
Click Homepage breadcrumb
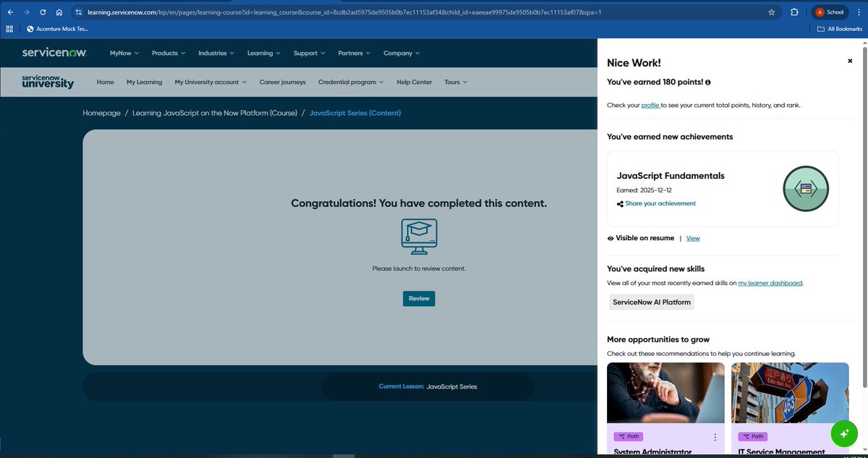(x=101, y=113)
